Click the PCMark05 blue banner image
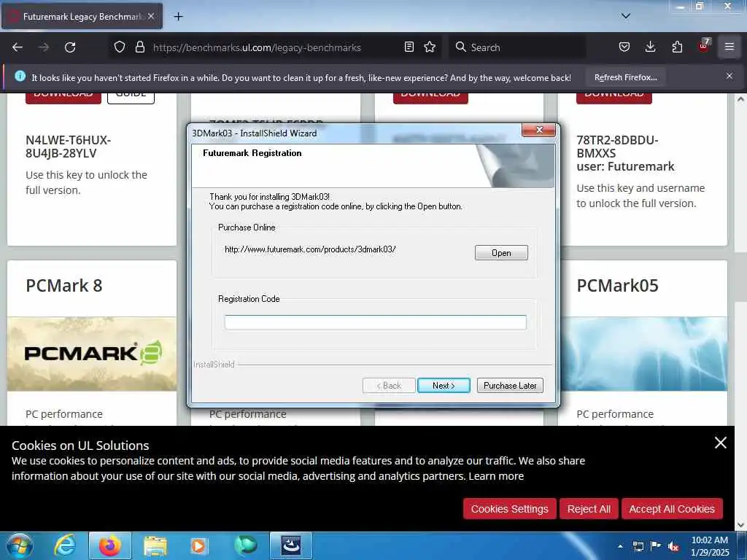Viewport: 747px width, 560px height. point(645,354)
